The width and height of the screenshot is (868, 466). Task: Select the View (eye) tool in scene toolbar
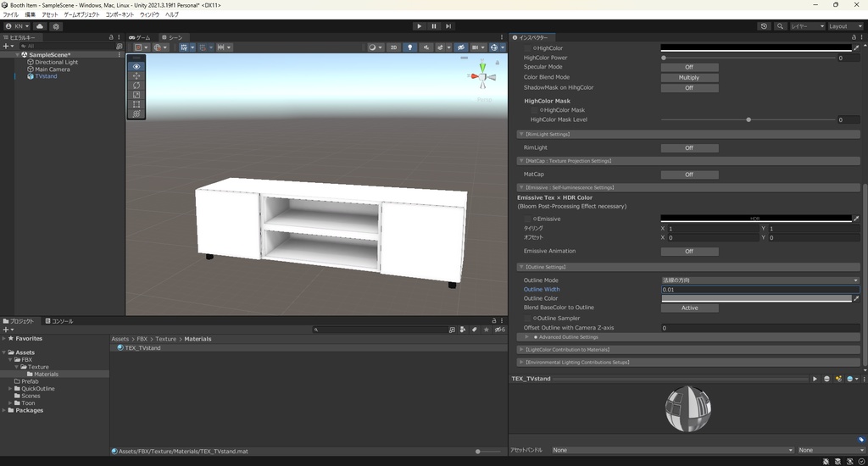click(136, 66)
